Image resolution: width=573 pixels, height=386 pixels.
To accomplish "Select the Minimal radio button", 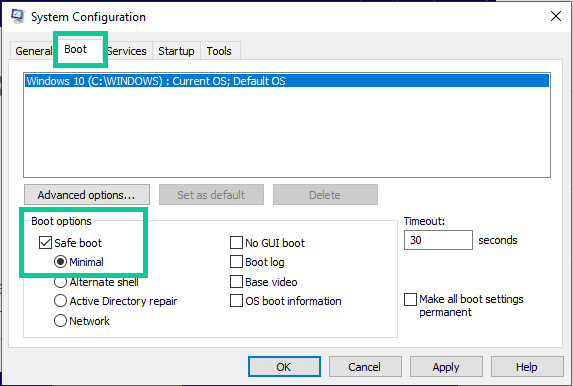I will (60, 262).
